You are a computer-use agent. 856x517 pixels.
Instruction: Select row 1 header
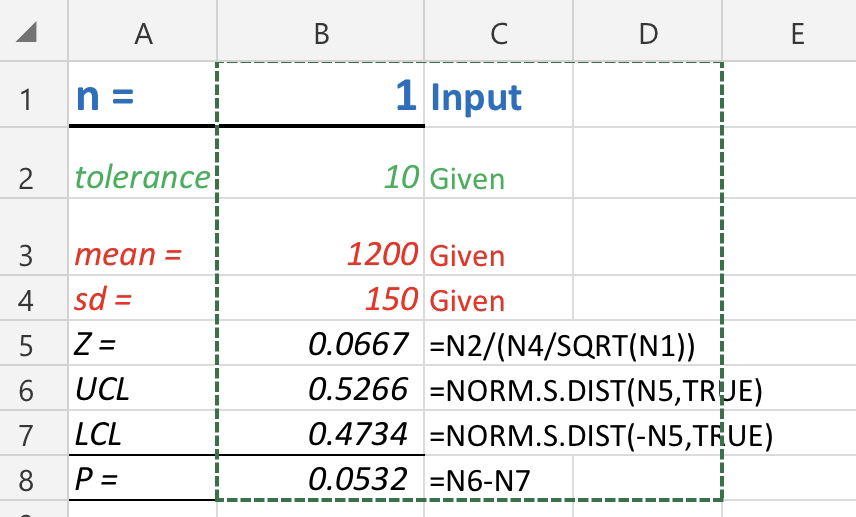tap(34, 94)
